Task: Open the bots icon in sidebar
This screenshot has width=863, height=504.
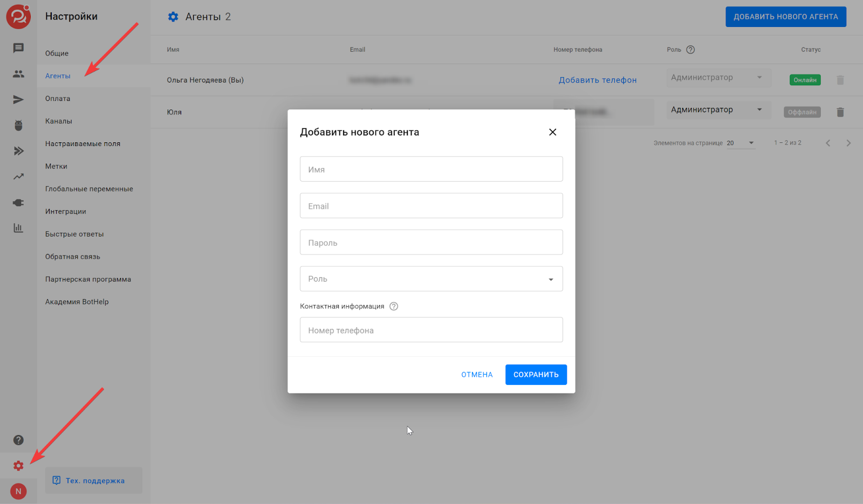Action: 18,125
